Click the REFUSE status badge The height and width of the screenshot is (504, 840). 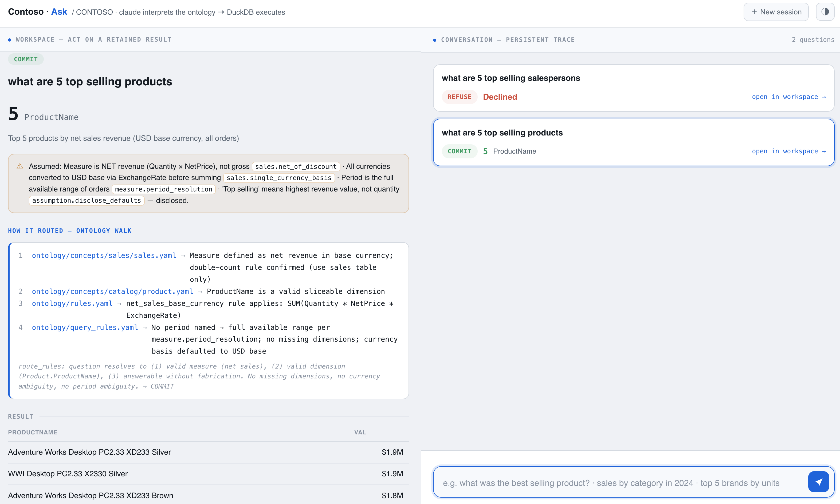pos(460,97)
